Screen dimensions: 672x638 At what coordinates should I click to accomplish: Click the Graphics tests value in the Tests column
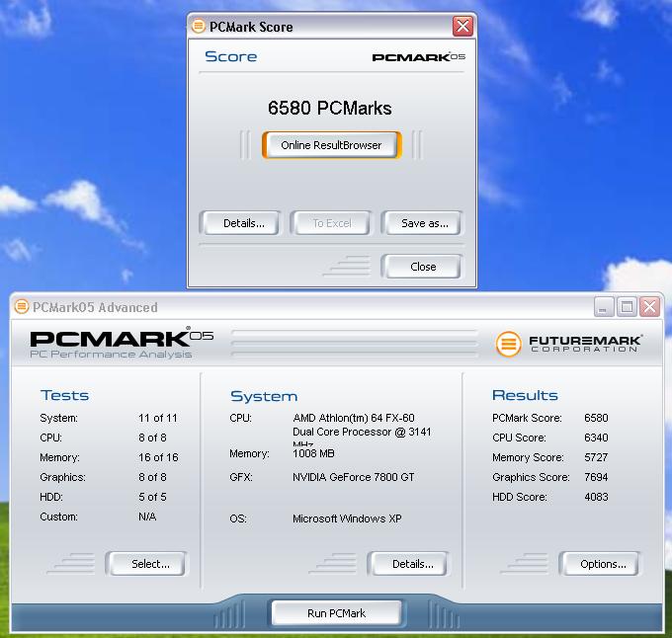[x=152, y=477]
